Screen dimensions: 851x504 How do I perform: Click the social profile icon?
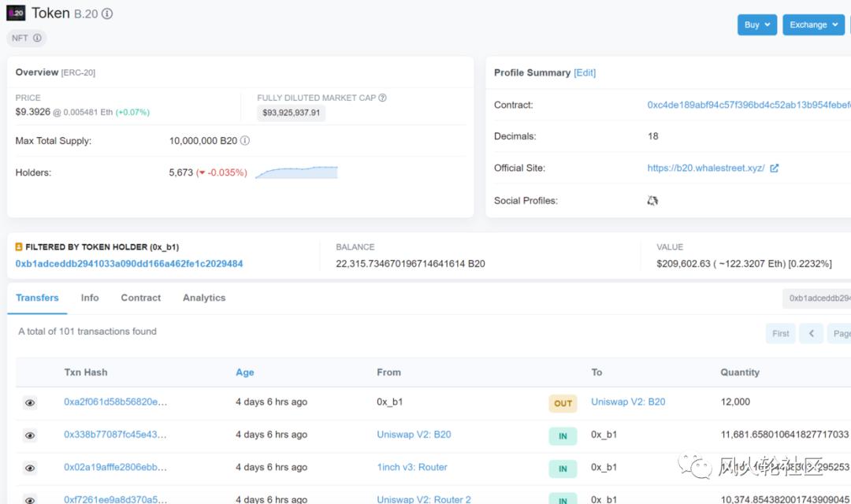[652, 200]
